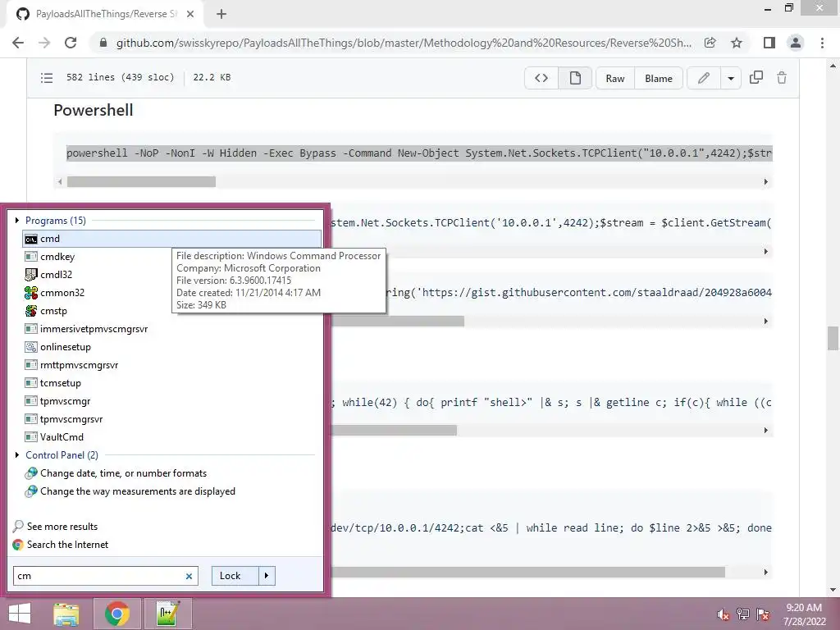The image size is (840, 630).
Task: Select the powershell -NoP command text
Action: 419,153
